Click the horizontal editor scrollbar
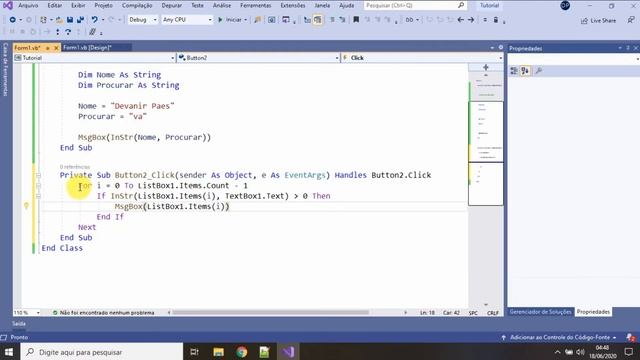This screenshot has height=360, width=640. coord(271,313)
